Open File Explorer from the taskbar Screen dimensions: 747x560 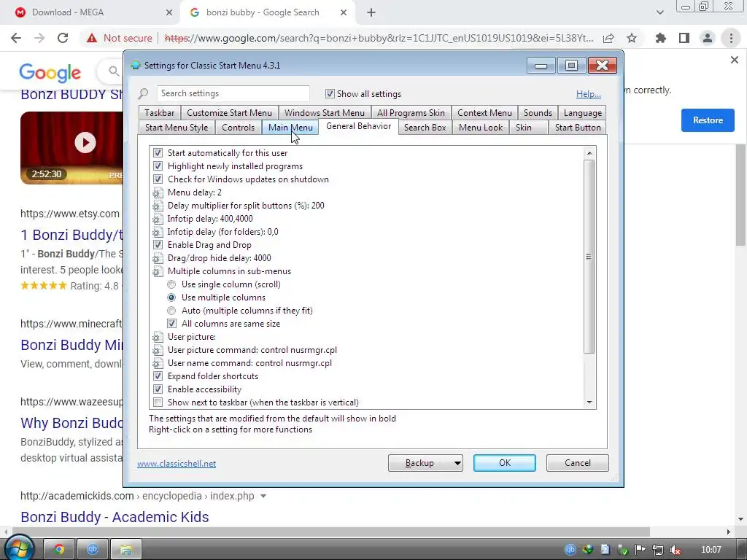[125, 550]
